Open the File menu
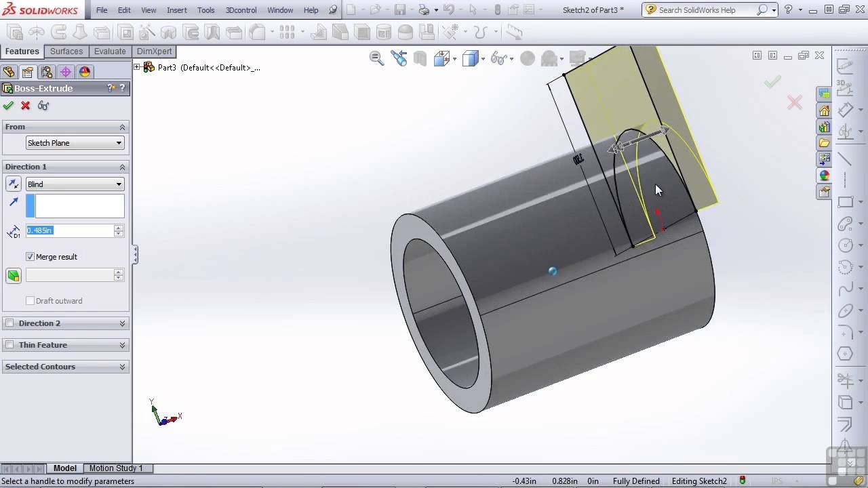868x488 pixels. tap(102, 10)
